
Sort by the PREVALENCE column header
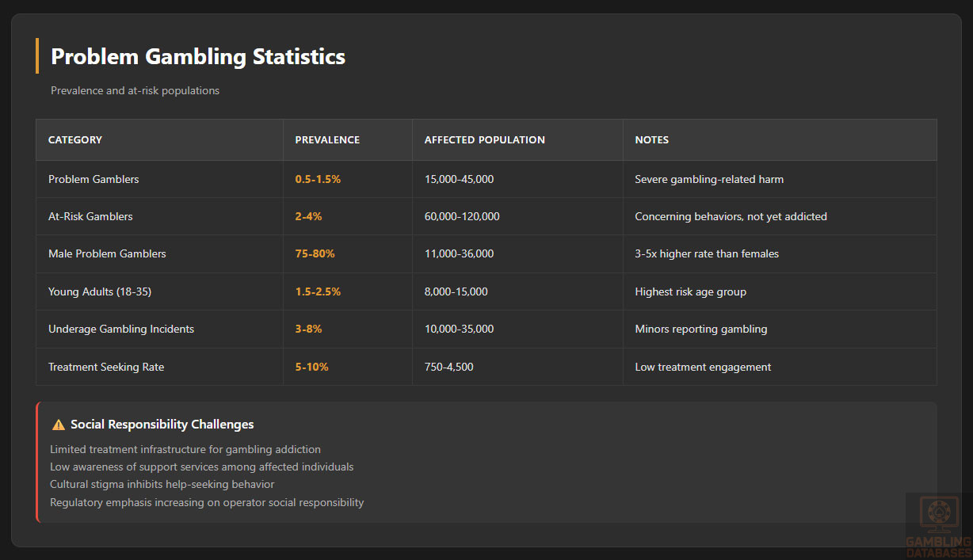coord(327,139)
